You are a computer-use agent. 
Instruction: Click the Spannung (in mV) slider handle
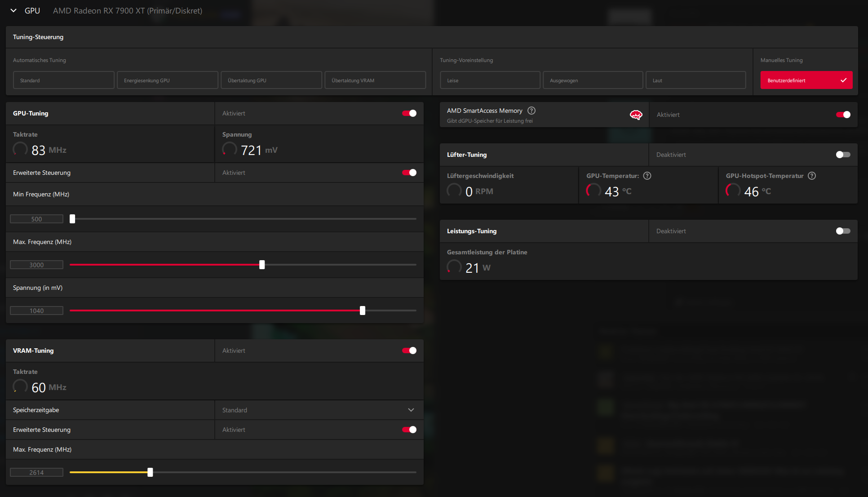pos(363,311)
